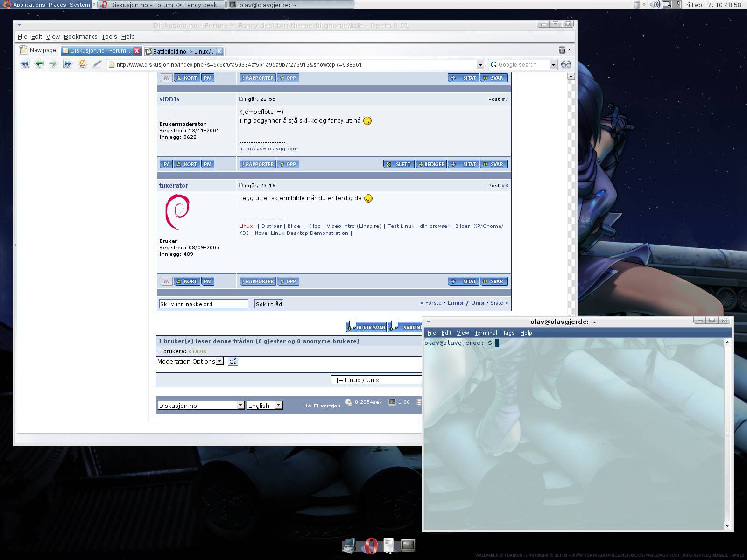Open the Bookmarks menu in Opera
The height and width of the screenshot is (560, 747).
tap(80, 36)
